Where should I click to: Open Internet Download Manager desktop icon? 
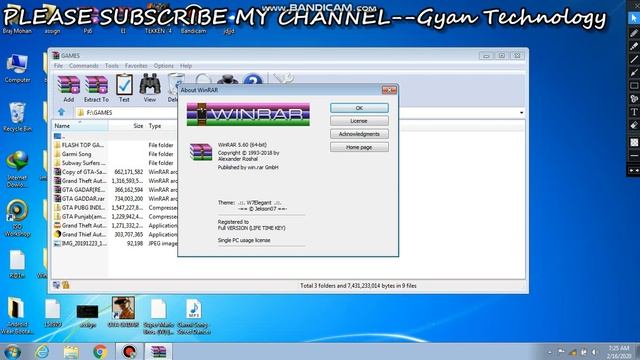tap(17, 169)
